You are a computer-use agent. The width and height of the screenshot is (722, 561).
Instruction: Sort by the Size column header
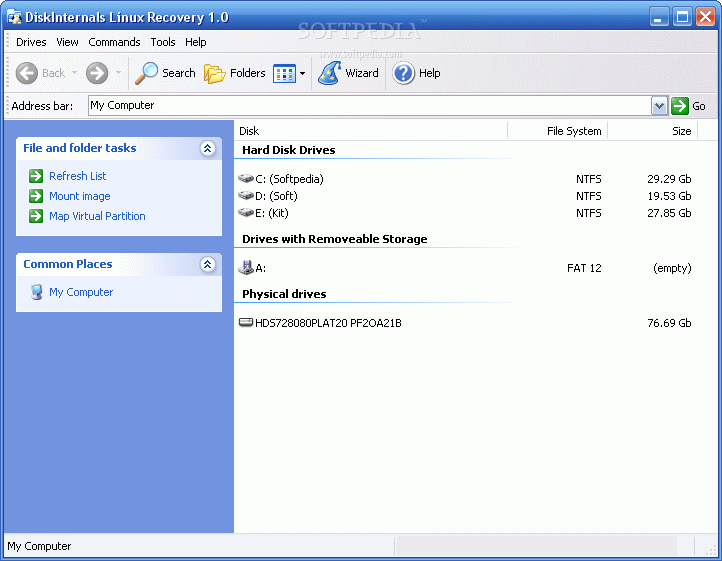tap(652, 131)
